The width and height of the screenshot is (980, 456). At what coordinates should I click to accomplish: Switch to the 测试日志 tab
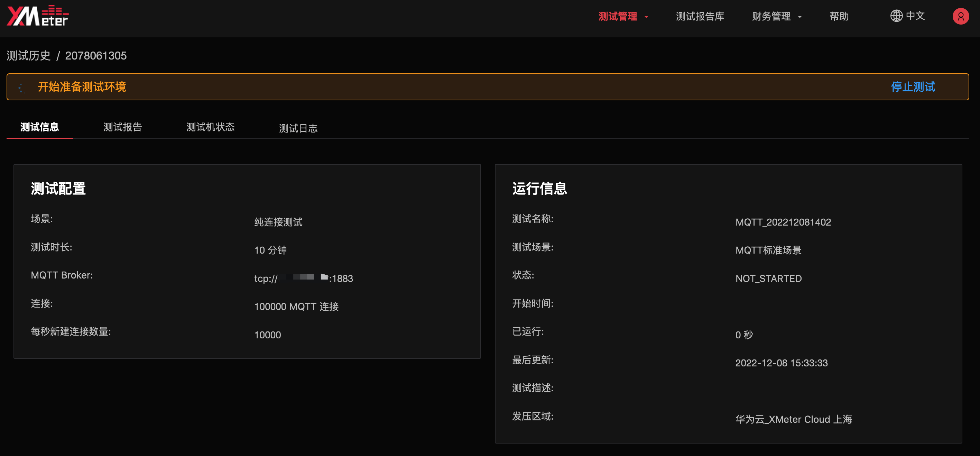[x=298, y=128]
